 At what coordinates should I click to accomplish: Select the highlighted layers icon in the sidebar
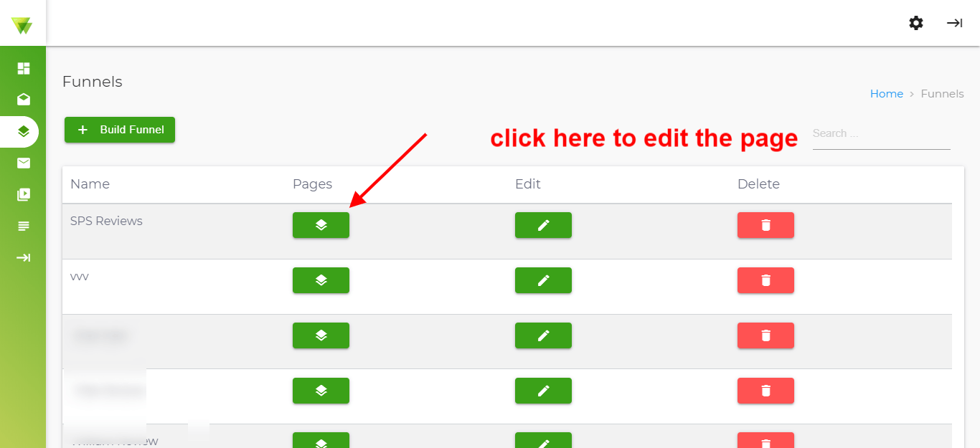24,132
